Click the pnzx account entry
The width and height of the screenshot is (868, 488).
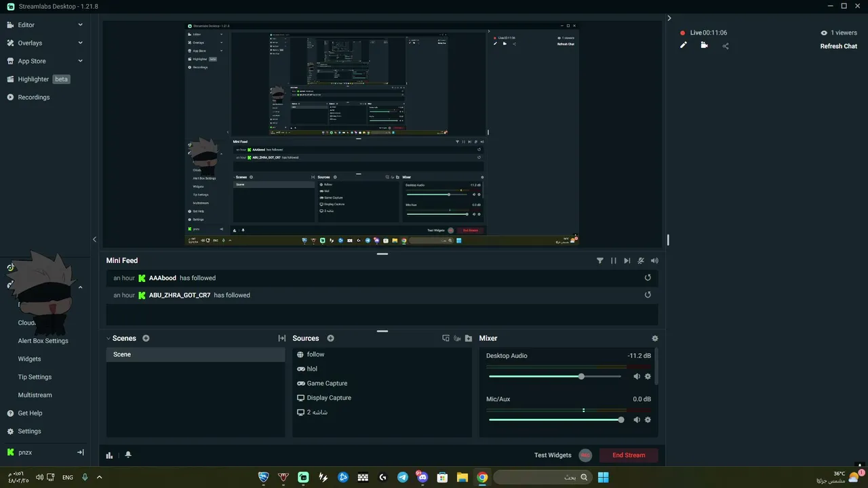[x=24, y=452]
